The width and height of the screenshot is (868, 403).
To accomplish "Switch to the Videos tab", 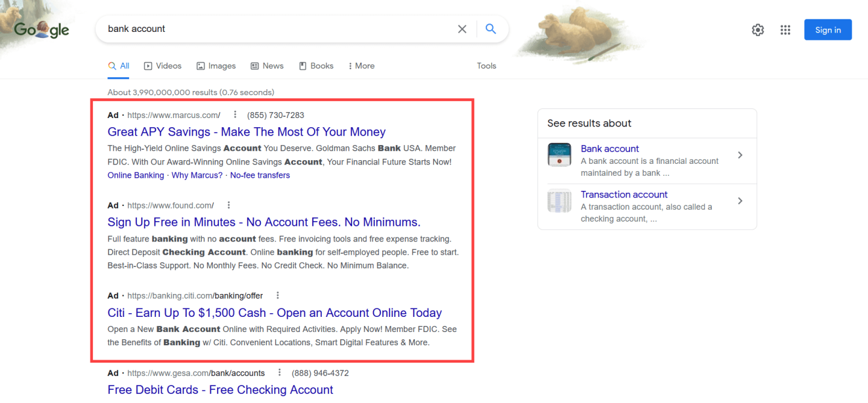I will point(163,66).
